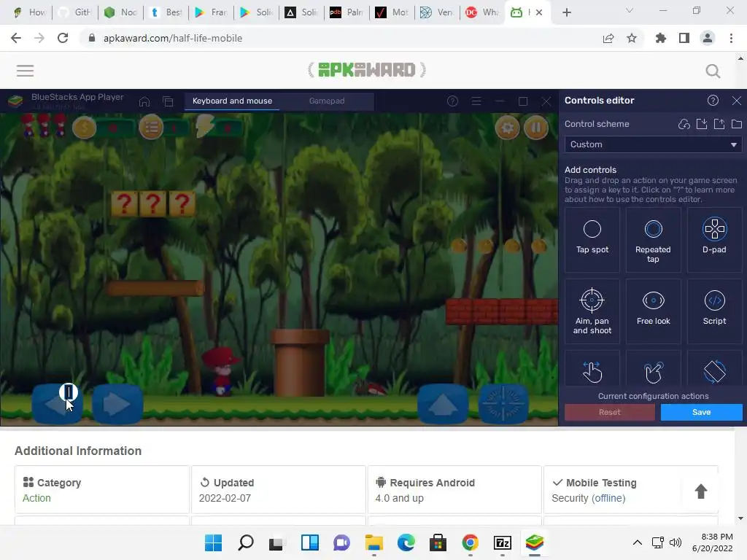This screenshot has width=747, height=560.
Task: Click the share page icon
Action: (x=608, y=38)
